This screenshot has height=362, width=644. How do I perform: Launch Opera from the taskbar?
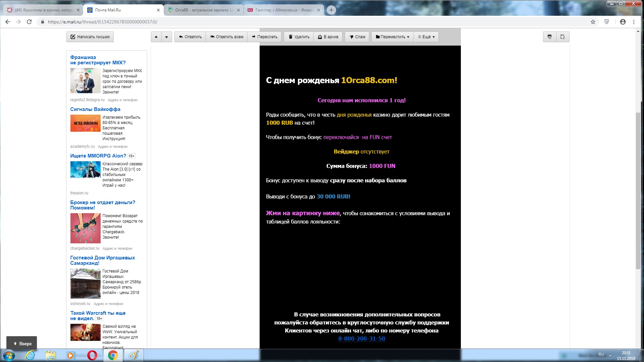point(92,355)
